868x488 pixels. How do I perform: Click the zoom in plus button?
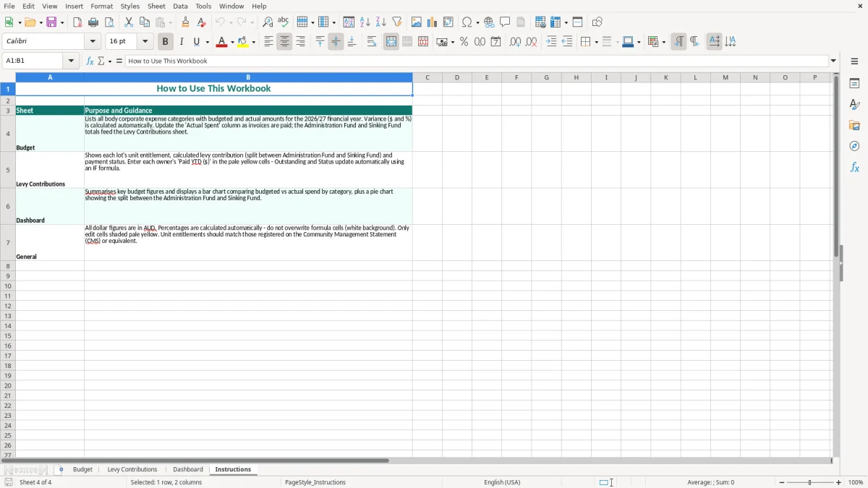[839, 482]
